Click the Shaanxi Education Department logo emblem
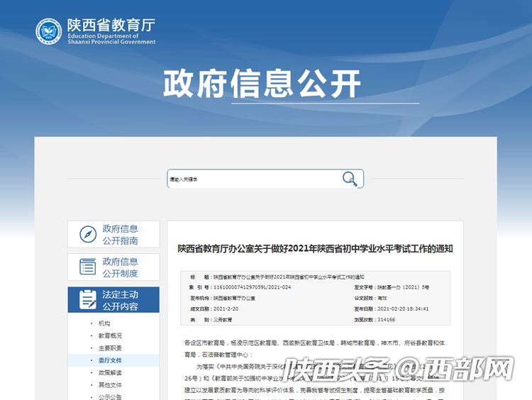 49,31
